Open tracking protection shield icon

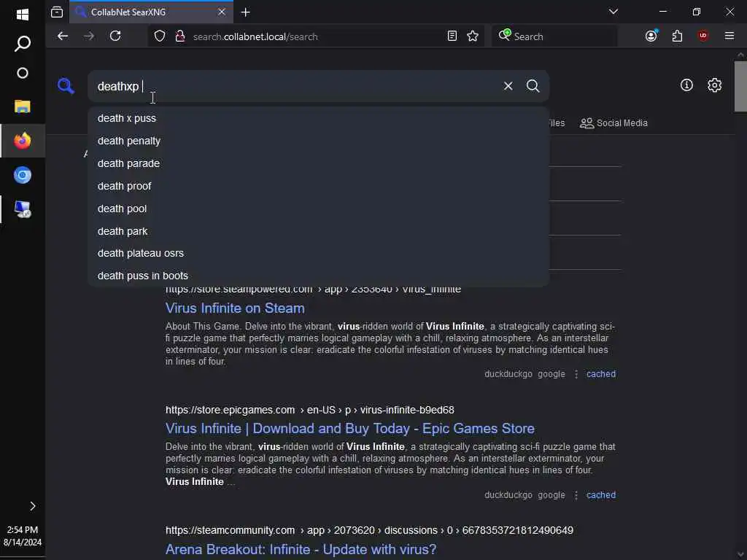[x=160, y=36]
